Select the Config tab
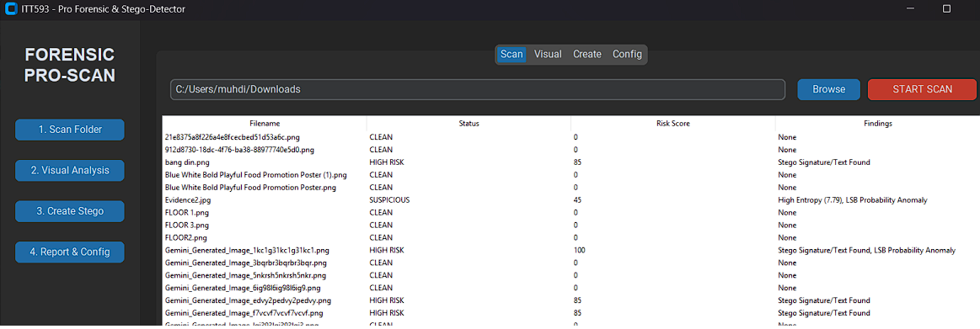 627,55
